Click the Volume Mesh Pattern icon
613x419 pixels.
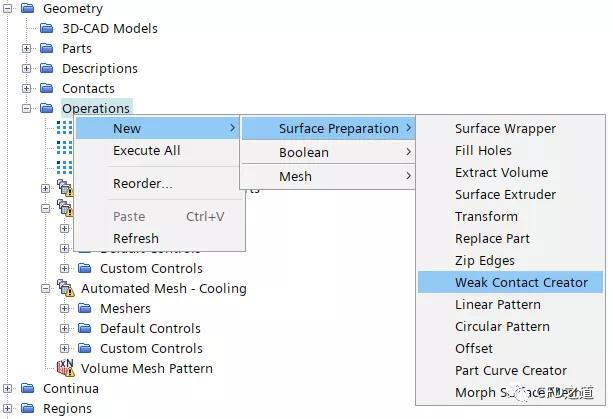(66, 368)
